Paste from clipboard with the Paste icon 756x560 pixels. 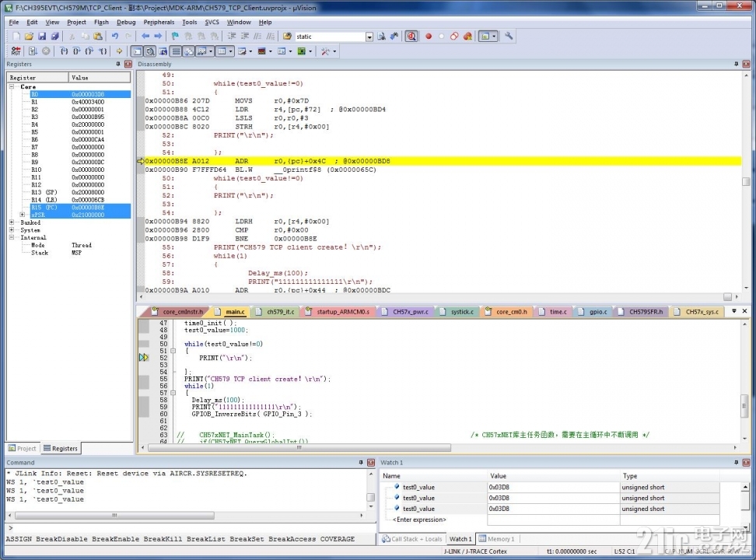(x=98, y=37)
